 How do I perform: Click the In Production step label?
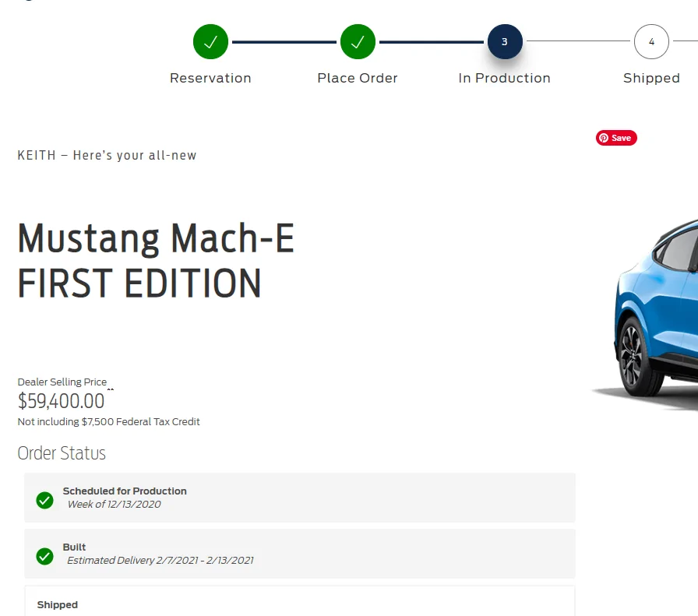[504, 79]
